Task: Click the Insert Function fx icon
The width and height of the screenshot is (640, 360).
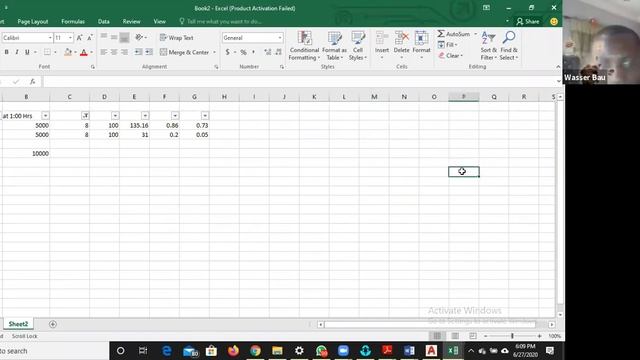Action: point(33,82)
